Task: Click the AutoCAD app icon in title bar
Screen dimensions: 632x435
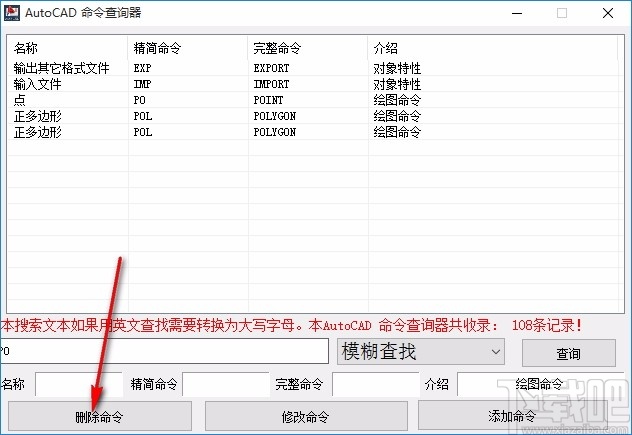Action: (12, 12)
